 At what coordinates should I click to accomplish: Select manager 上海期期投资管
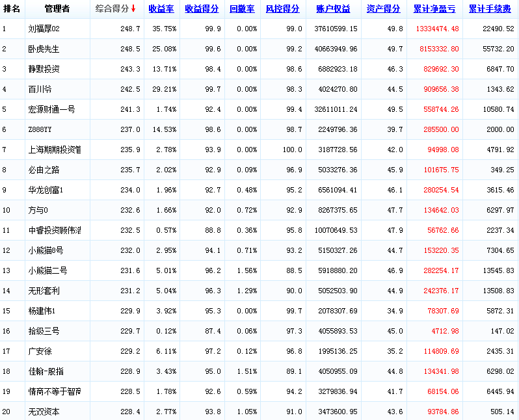pos(55,150)
